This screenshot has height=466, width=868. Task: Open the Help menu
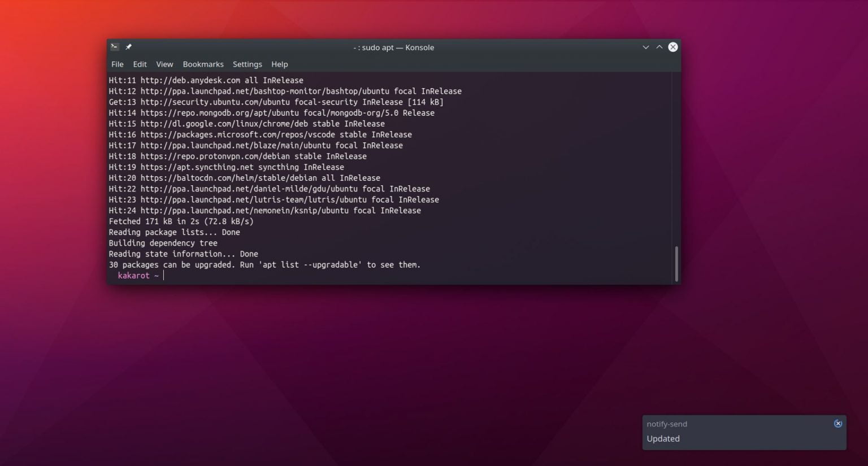[279, 64]
